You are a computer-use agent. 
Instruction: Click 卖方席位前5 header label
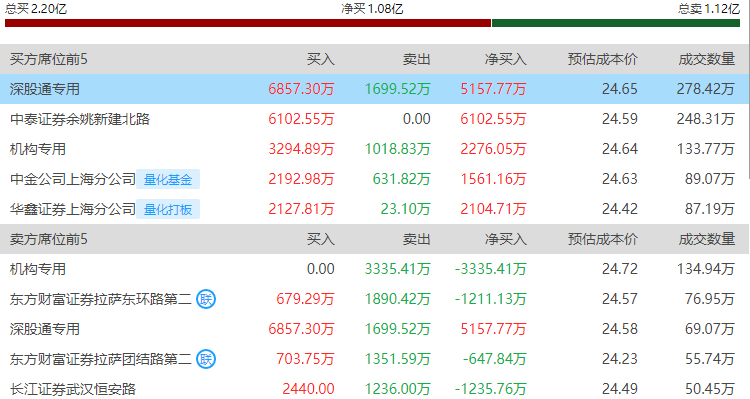49,239
